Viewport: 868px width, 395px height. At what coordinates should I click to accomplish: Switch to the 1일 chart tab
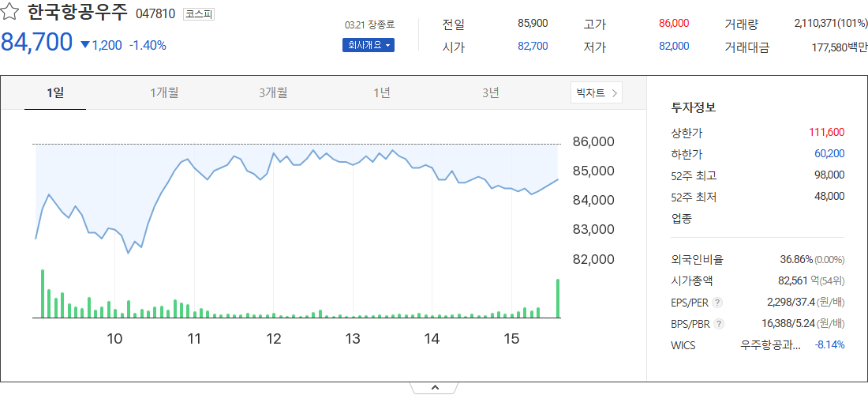pos(55,93)
